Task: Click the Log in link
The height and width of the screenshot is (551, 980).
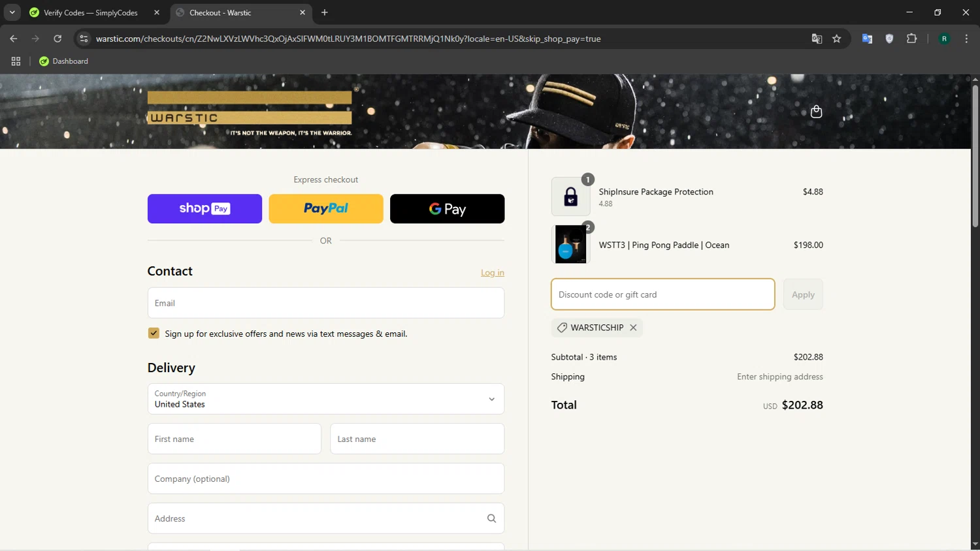Action: click(493, 273)
